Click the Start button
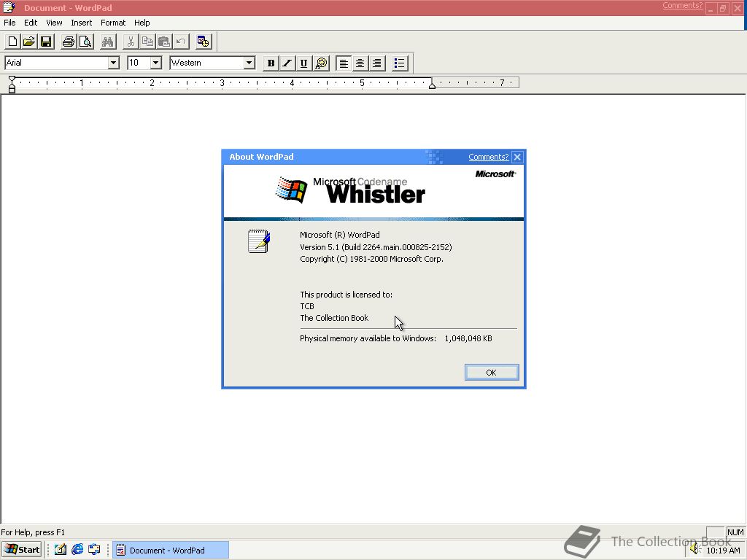Image resolution: width=747 pixels, height=560 pixels. pos(22,550)
